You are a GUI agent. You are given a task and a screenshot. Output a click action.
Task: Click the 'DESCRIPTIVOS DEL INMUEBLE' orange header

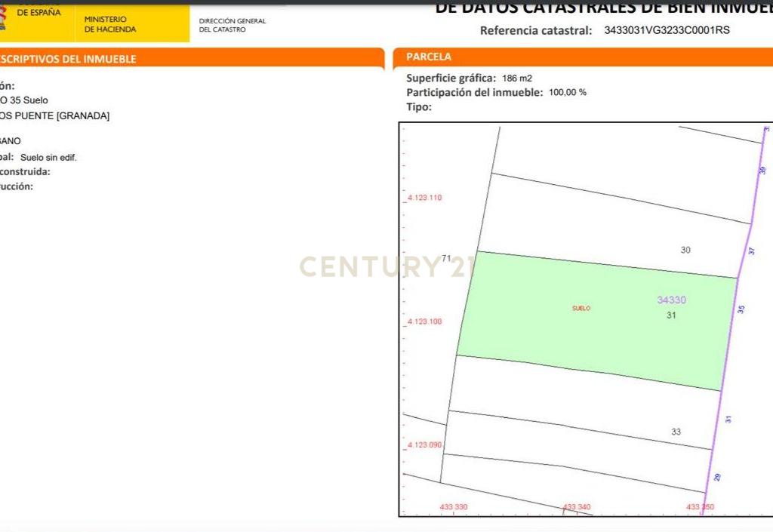click(68, 59)
